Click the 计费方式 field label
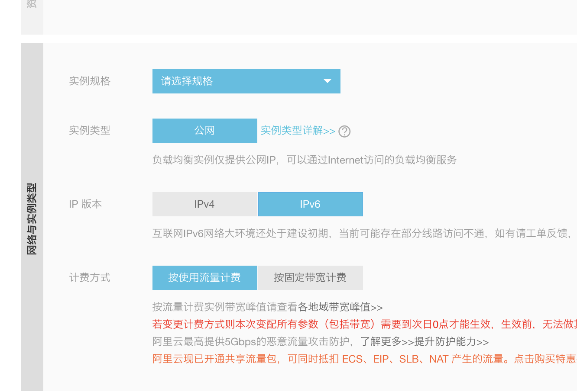Screen dimensions: 577x392 tap(90, 278)
